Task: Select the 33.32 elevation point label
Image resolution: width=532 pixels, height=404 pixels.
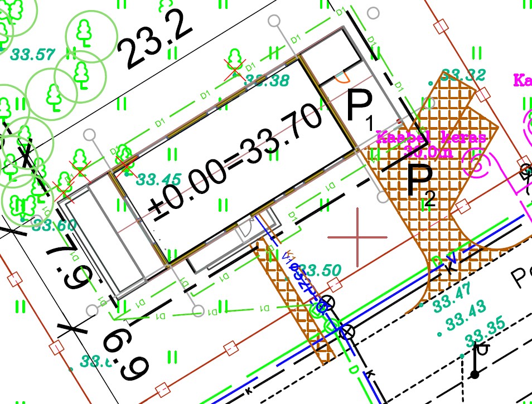Action: [463, 75]
